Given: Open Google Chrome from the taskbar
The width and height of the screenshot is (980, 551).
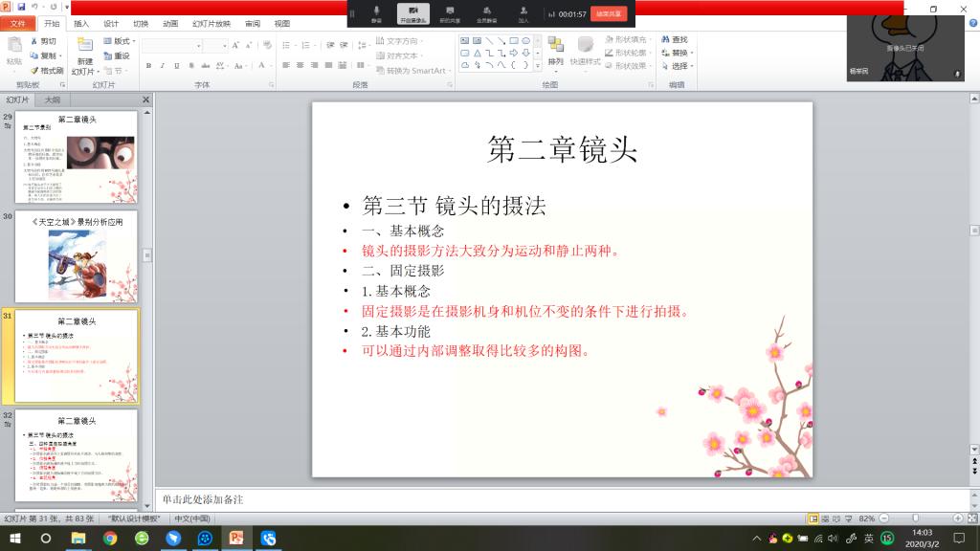Looking at the screenshot, I should pos(109,539).
